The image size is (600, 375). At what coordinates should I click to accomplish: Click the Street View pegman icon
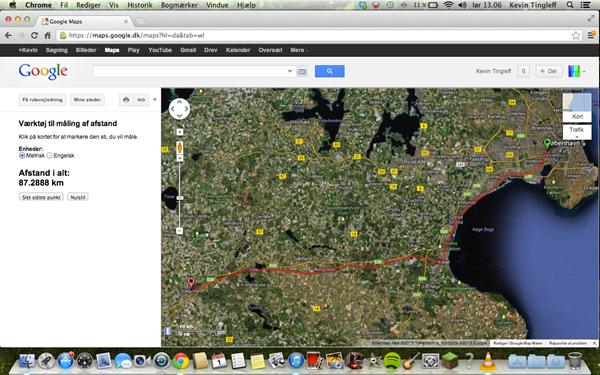(x=180, y=147)
